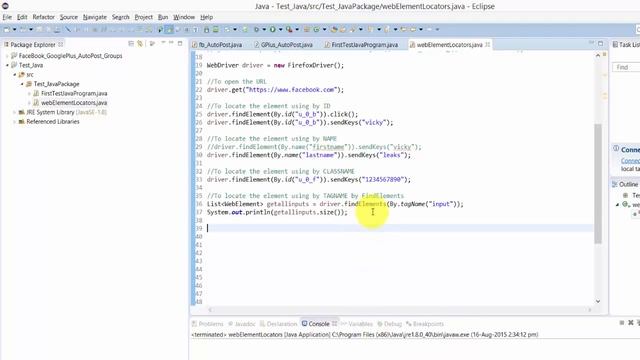Open the Declaration view tab

(278, 324)
